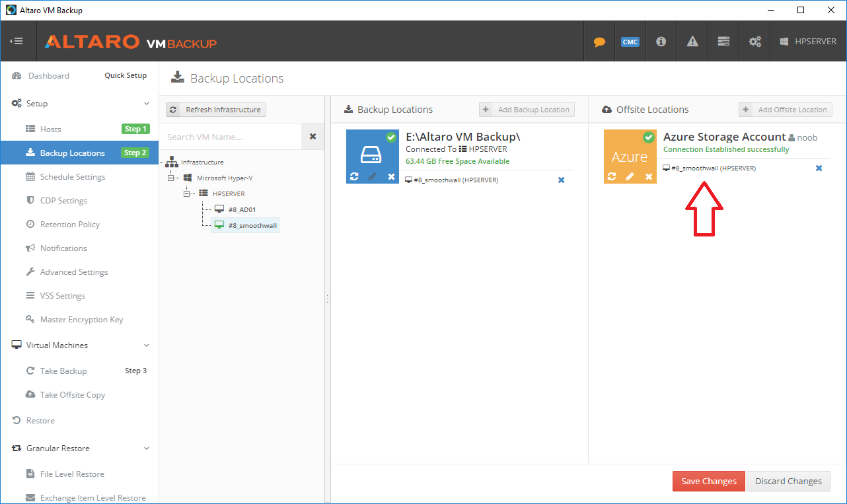Open the gears settings icon in header
The width and height of the screenshot is (847, 504).
[755, 41]
